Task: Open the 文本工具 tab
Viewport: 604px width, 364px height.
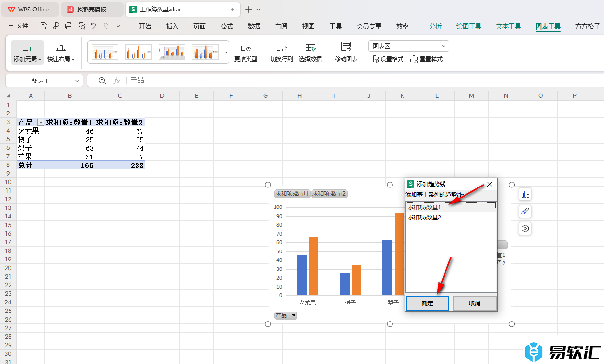Action: [509, 26]
